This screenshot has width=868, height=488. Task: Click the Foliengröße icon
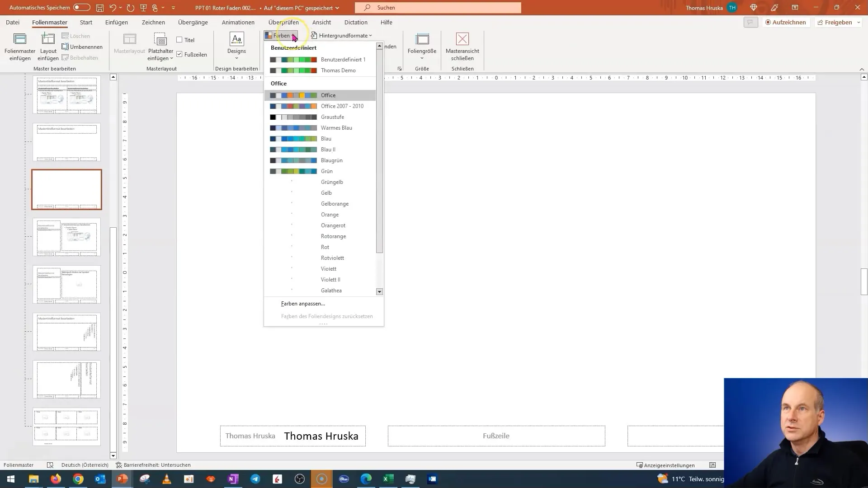point(422,40)
